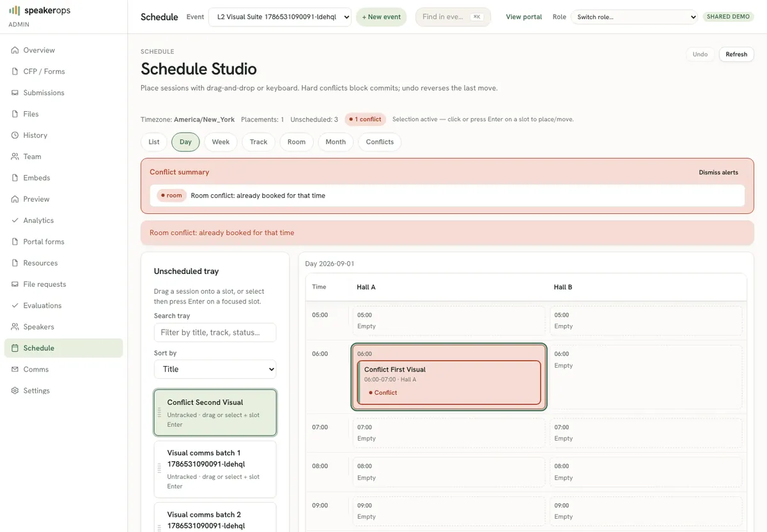Viewport: 767px width, 532px height.
Task: Click the 1 conflict badge
Action: tap(365, 119)
